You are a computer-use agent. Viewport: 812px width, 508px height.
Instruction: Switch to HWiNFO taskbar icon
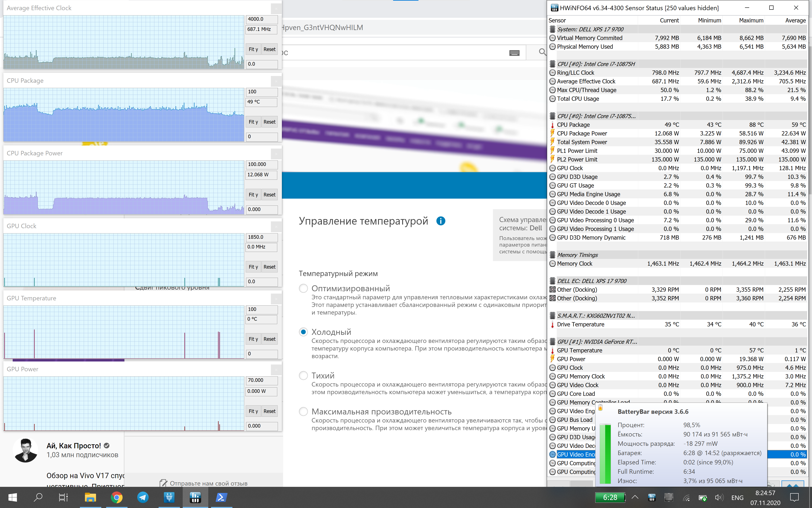195,497
